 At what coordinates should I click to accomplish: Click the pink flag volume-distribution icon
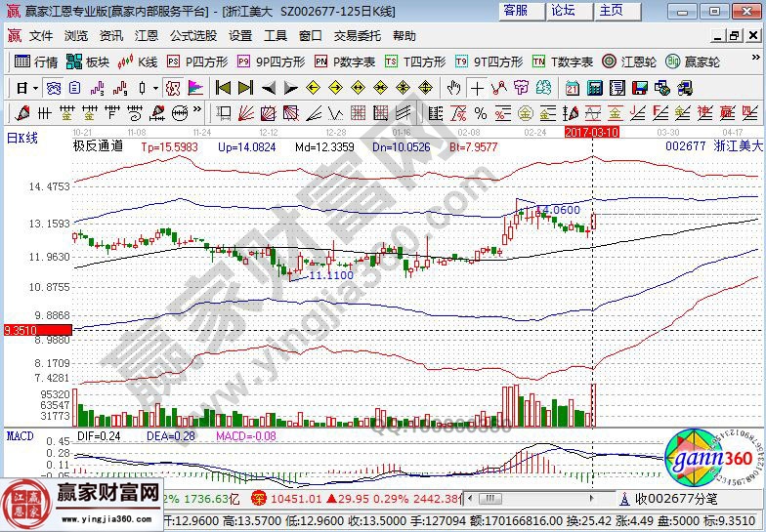(195, 88)
